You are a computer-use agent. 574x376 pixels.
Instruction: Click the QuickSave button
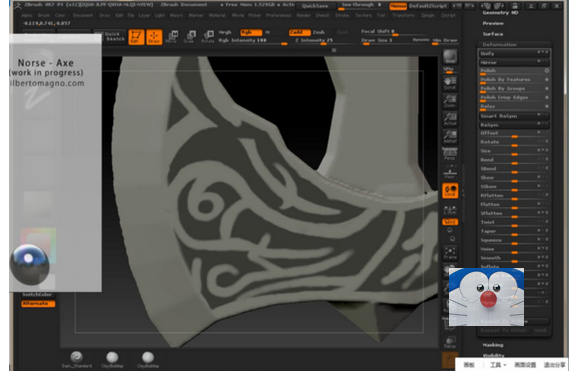[315, 6]
